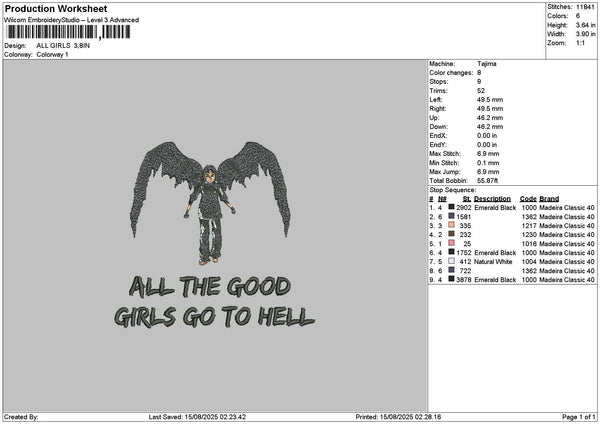Click the 'Color changes:' label
The width and height of the screenshot is (600, 424).
coord(451,73)
